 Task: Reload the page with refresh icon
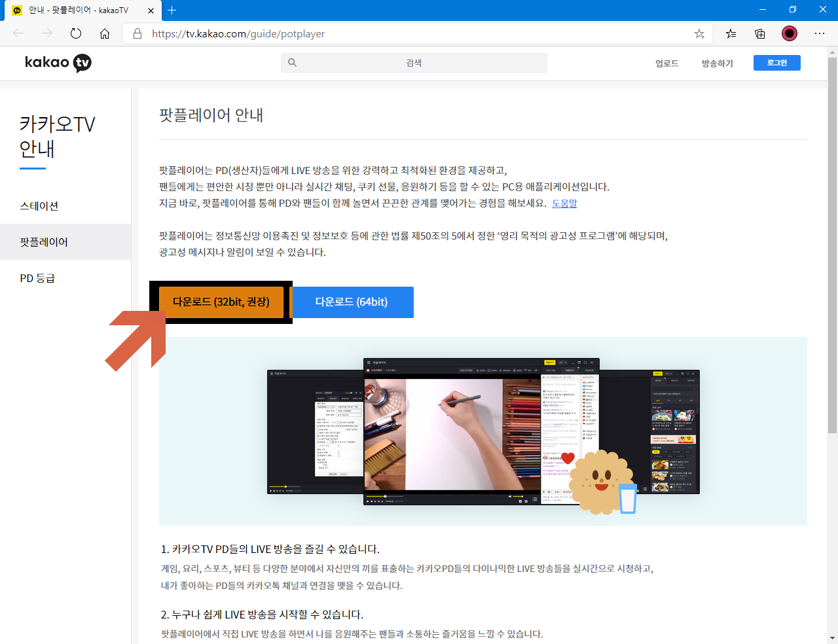(x=76, y=33)
